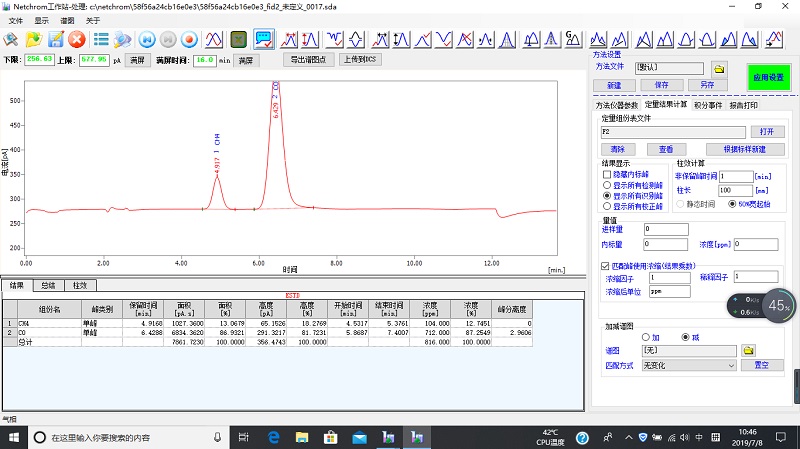
Task: Click the 上传到DCS button
Action: tap(360, 60)
